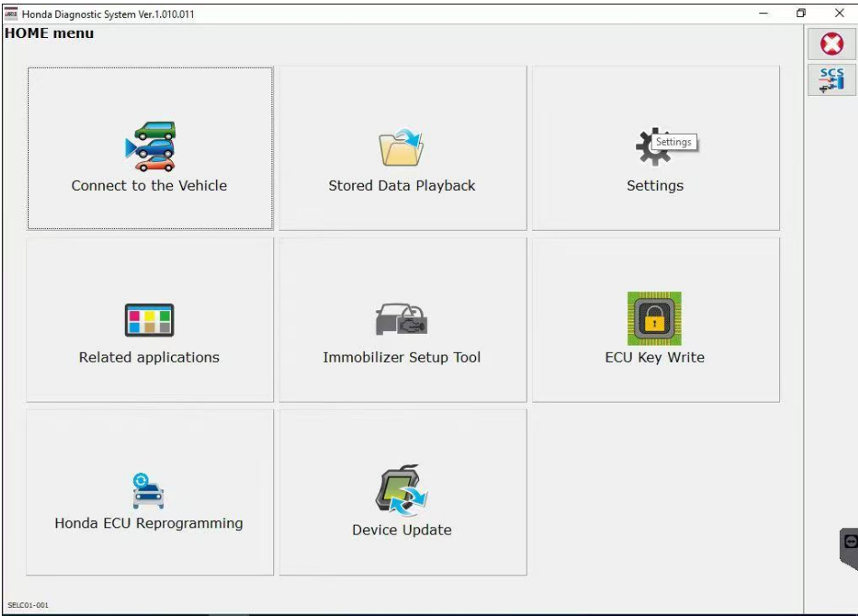Click the Honda ECU Reprogramming car icon
This screenshot has height=616, width=858.
[148, 491]
